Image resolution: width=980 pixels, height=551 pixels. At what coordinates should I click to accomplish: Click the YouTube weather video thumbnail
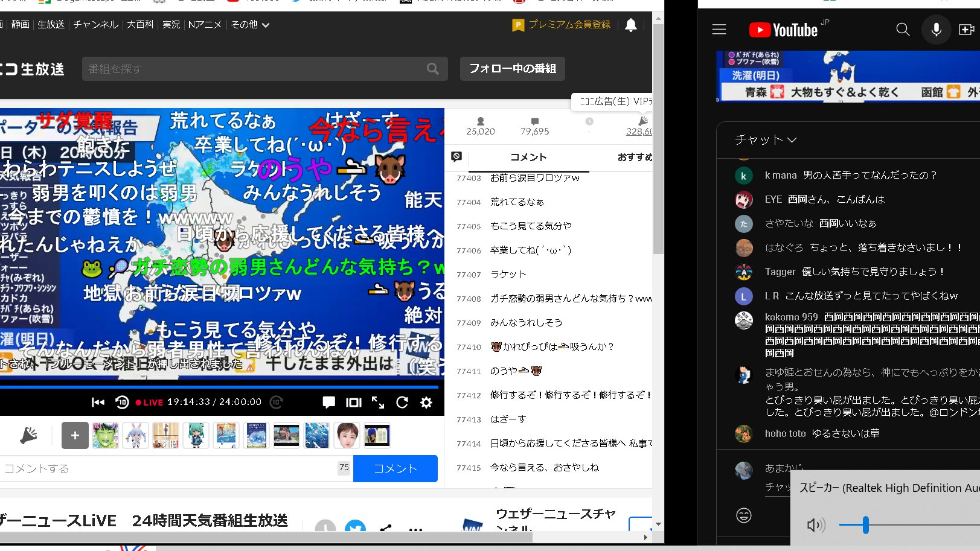pos(848,76)
